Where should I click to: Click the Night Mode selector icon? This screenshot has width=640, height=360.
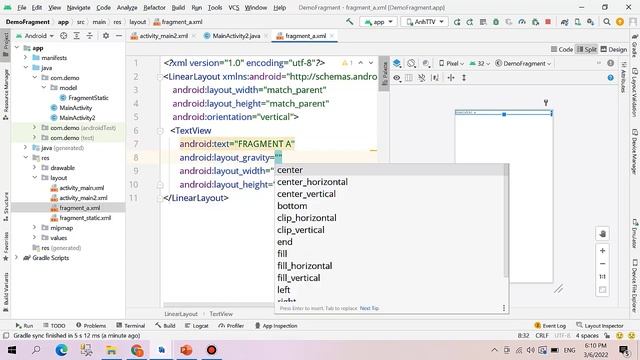426,63
